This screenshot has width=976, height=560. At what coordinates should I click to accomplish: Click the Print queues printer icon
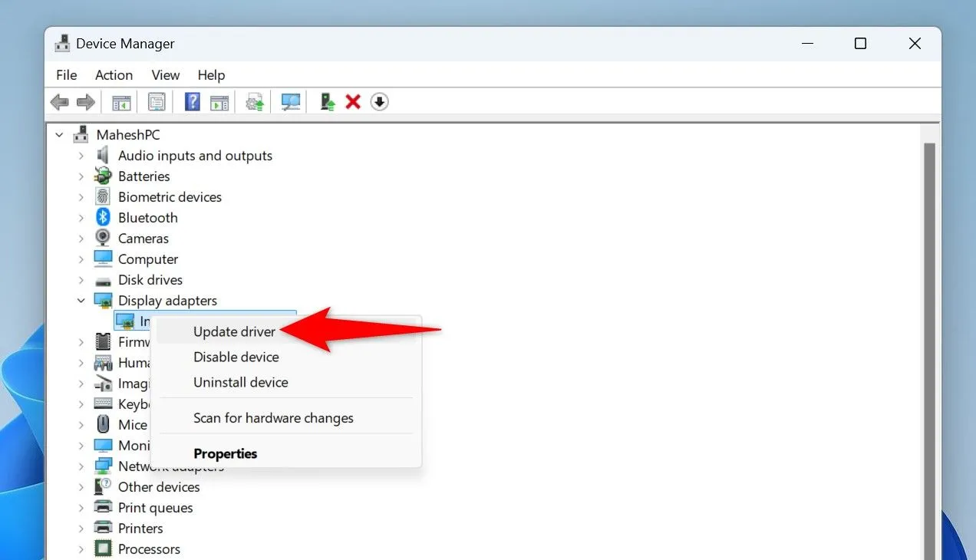(x=103, y=508)
